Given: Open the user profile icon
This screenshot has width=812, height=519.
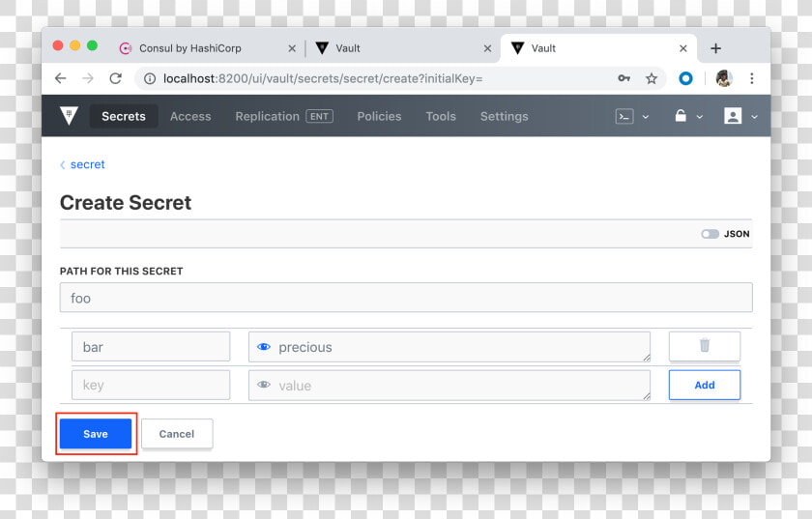Looking at the screenshot, I should [x=733, y=116].
